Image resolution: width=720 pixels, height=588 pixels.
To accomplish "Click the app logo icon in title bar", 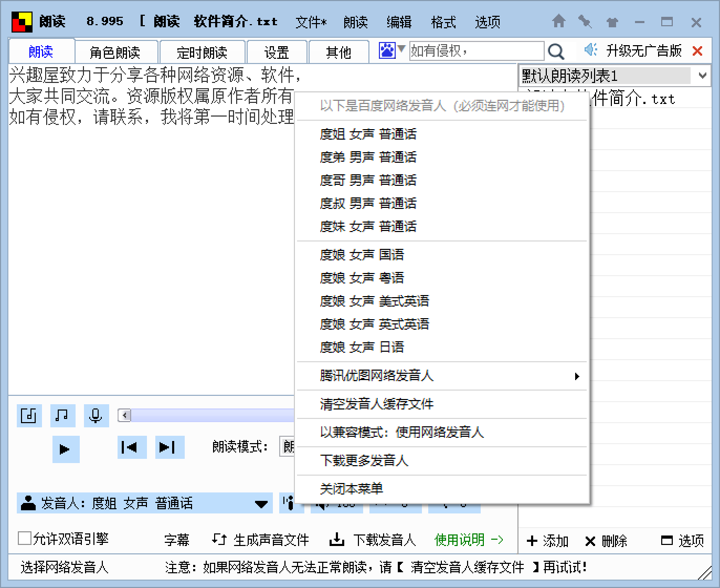I will coord(22,22).
